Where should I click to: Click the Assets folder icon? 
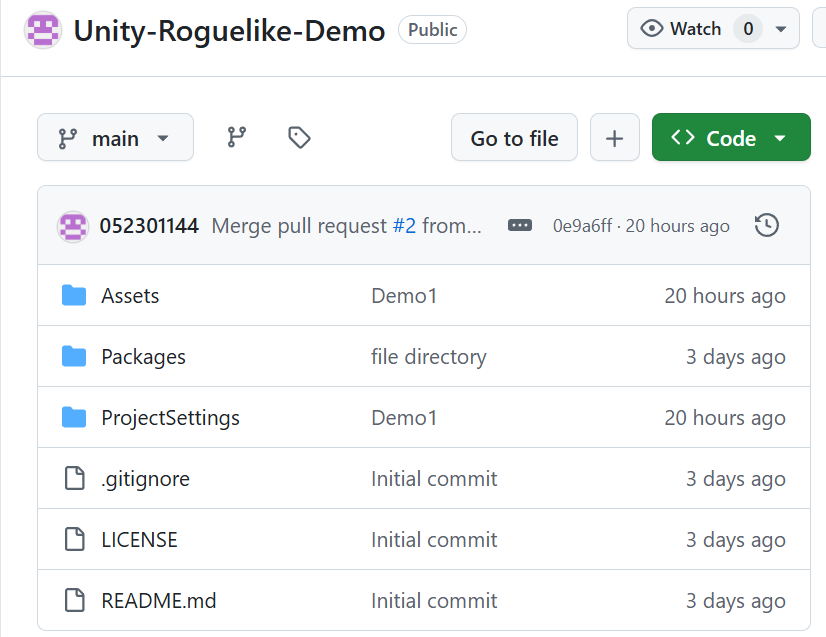[x=74, y=296]
